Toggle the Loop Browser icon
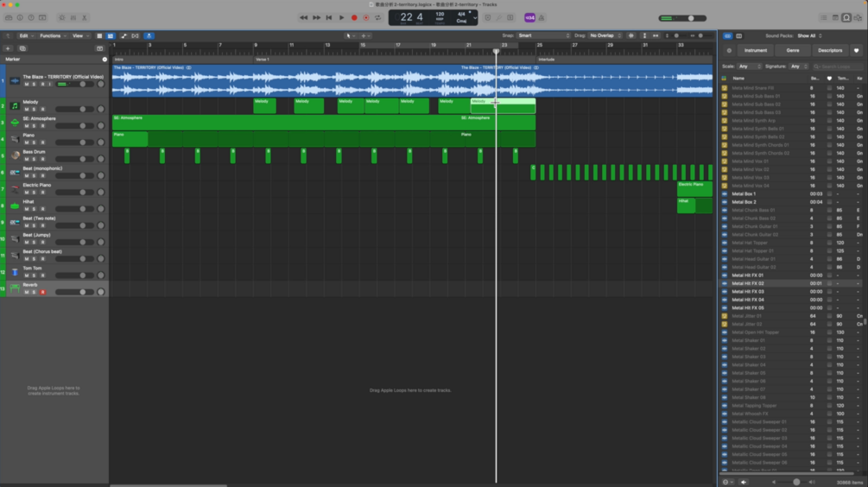Viewport: 868px width, 487px height. click(x=846, y=18)
